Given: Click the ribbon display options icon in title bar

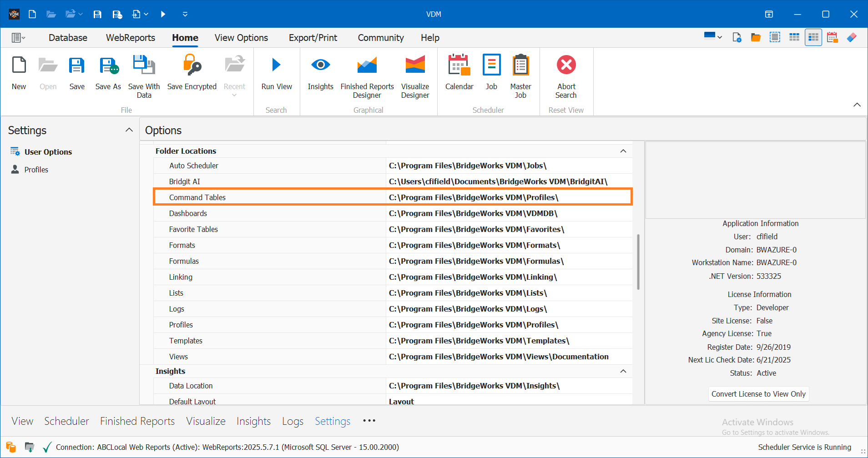Looking at the screenshot, I should coord(769,14).
